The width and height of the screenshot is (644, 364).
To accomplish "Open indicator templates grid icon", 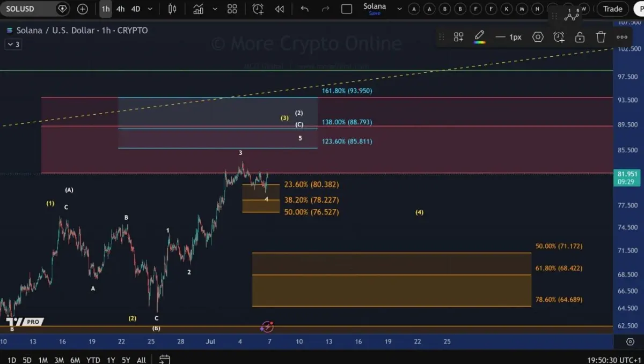I will (x=232, y=9).
